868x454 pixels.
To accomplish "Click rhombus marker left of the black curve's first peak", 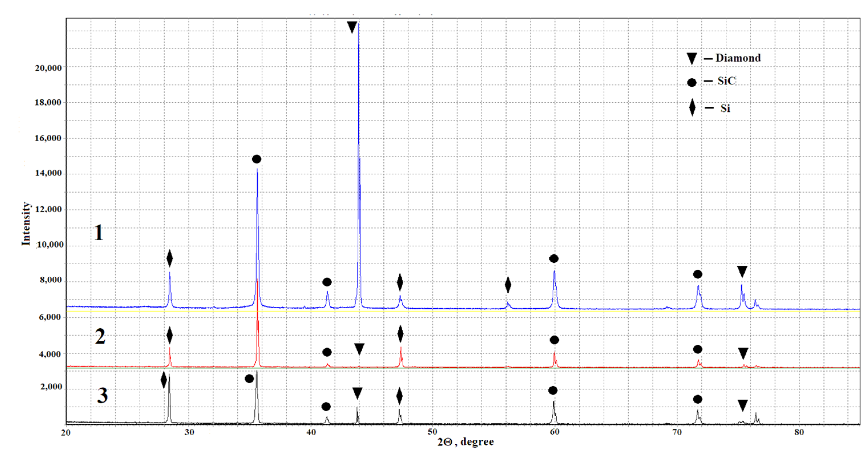I will [164, 380].
